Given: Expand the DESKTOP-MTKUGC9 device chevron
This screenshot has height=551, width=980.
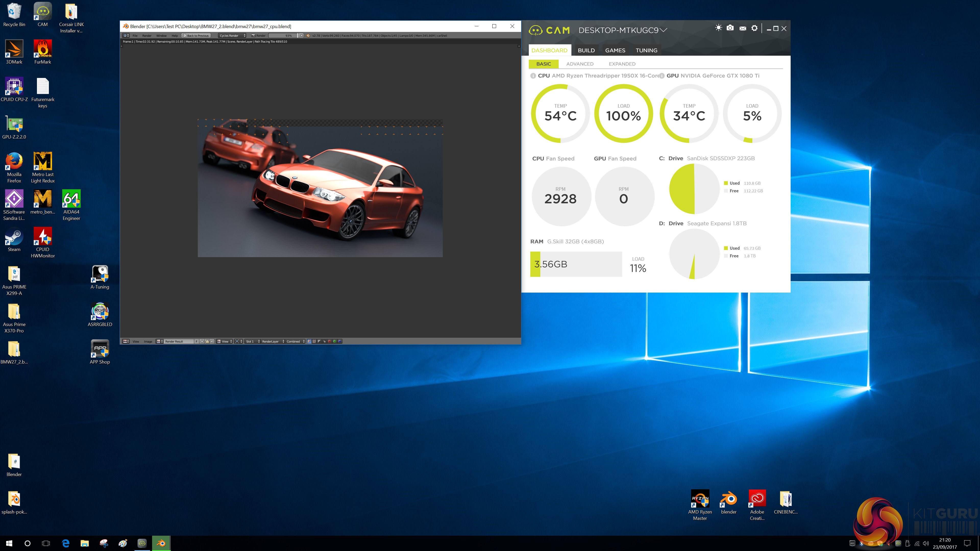Looking at the screenshot, I should click(664, 30).
